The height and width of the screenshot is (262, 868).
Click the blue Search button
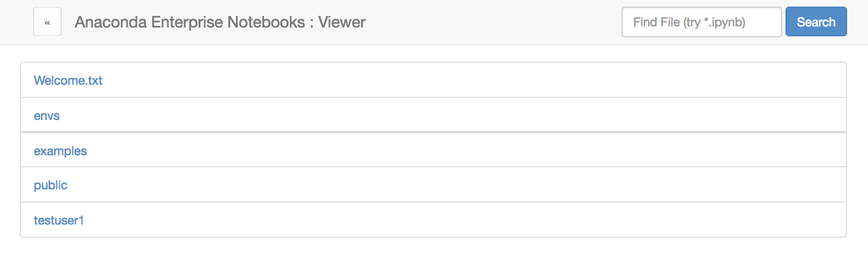click(x=816, y=22)
